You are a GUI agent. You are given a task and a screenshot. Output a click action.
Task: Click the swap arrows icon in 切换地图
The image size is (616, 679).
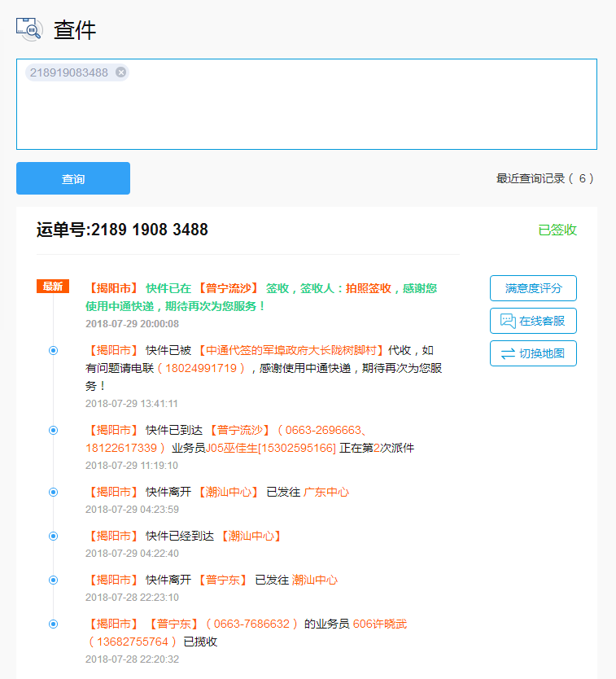click(x=509, y=354)
